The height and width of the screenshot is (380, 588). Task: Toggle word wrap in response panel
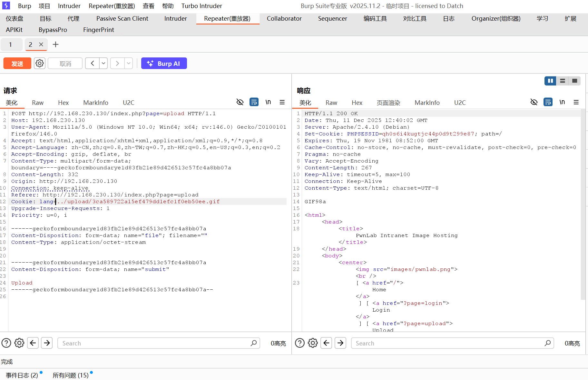click(548, 102)
